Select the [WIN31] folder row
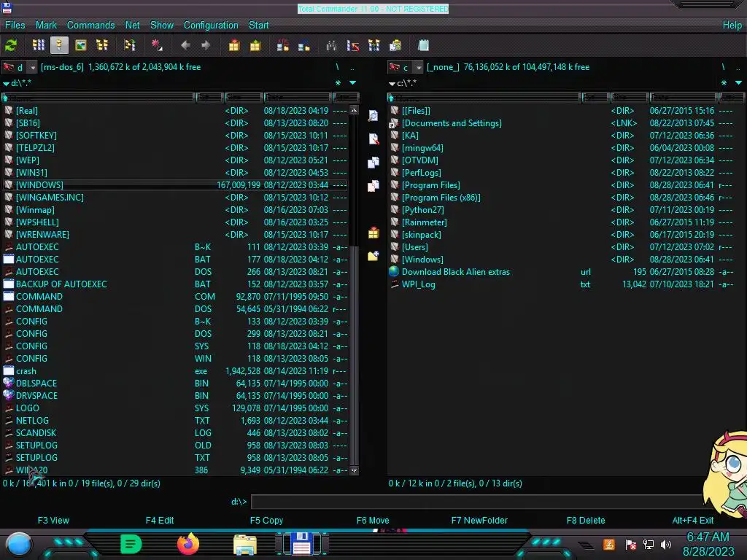This screenshot has height=560, width=747. 175,172
